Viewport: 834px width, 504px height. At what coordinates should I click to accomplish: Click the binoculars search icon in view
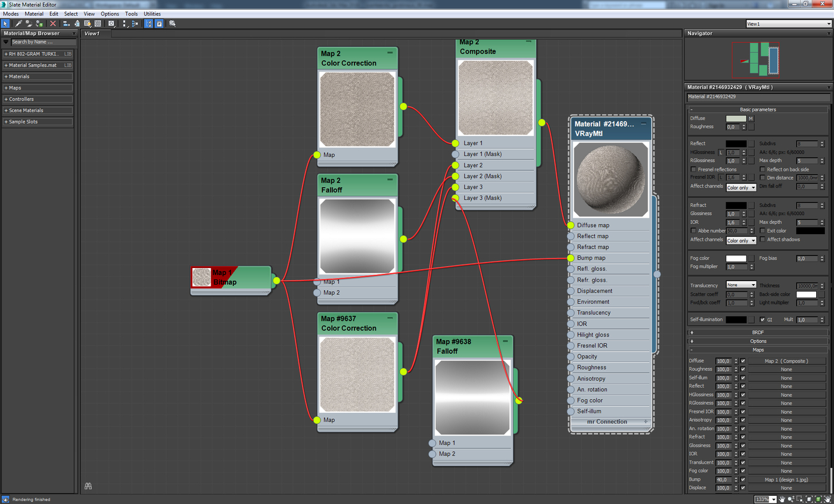[x=88, y=486]
